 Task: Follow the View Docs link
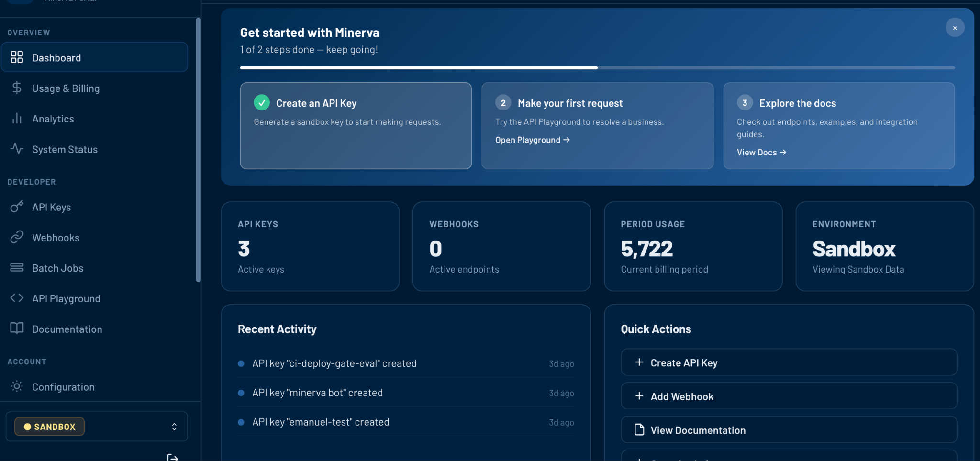761,152
